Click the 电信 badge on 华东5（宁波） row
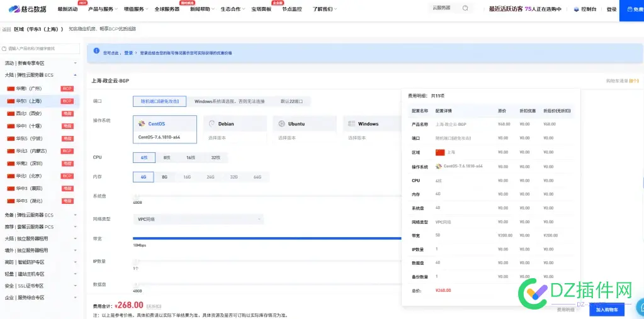 [x=67, y=139]
